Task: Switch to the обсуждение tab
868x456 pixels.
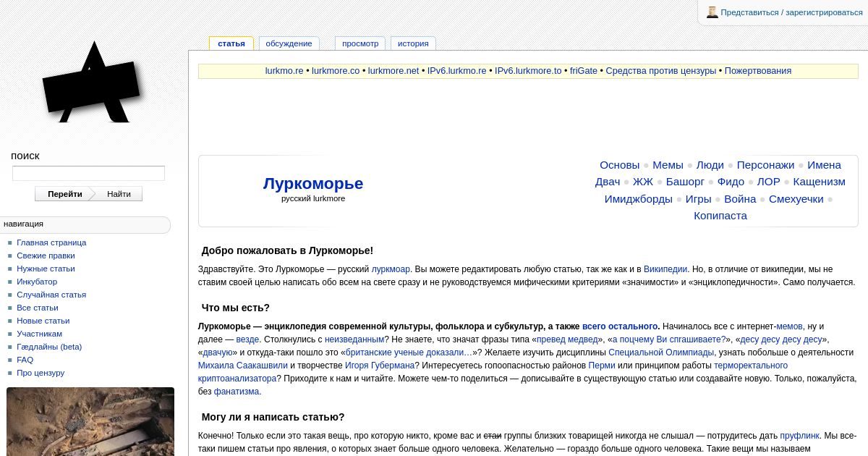Action: 289,43
